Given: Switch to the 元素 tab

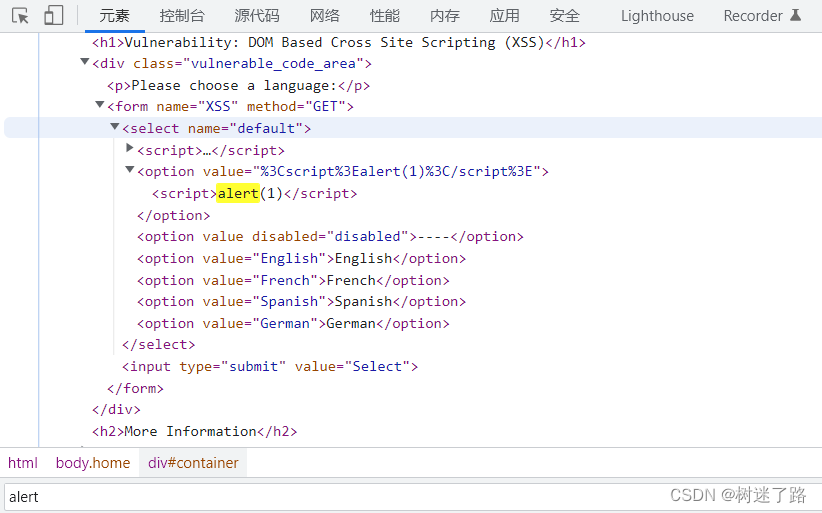Looking at the screenshot, I should coord(114,16).
